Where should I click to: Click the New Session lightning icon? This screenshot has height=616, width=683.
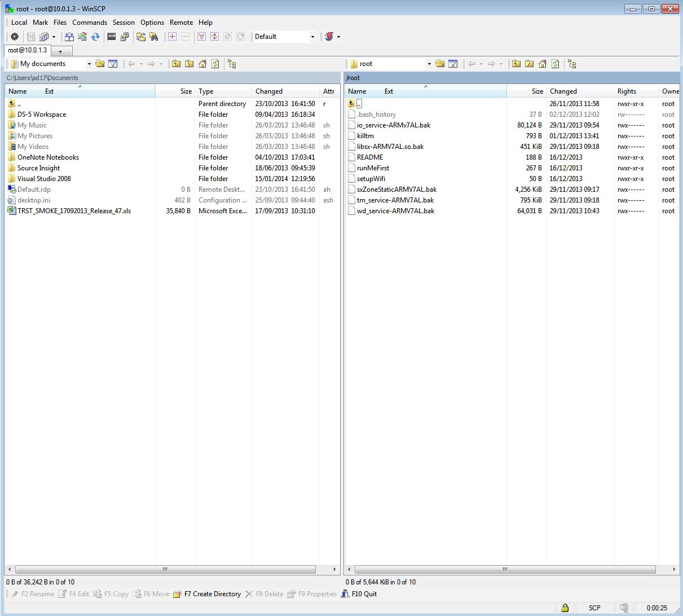(329, 37)
